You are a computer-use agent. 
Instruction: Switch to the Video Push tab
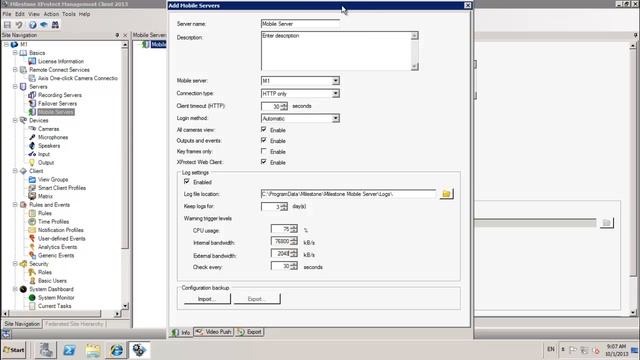tap(213, 332)
